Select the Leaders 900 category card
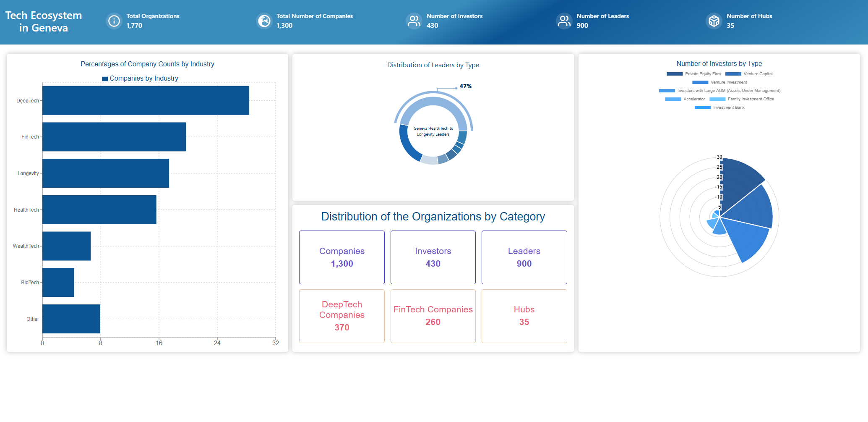868x422 pixels. (524, 257)
